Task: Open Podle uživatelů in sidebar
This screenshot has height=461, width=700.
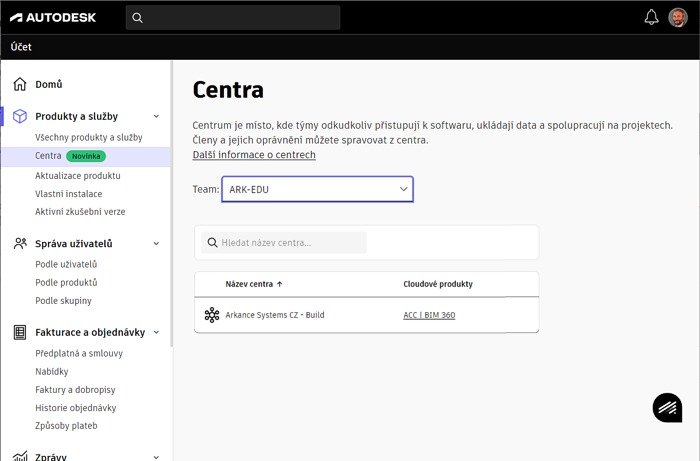Action: click(x=66, y=264)
